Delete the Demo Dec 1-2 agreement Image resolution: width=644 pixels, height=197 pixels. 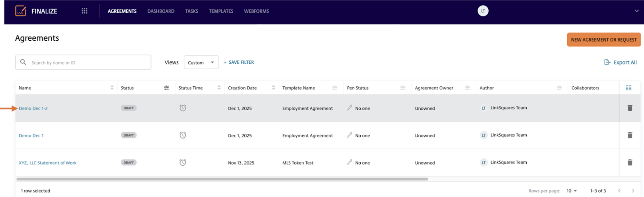(x=629, y=108)
